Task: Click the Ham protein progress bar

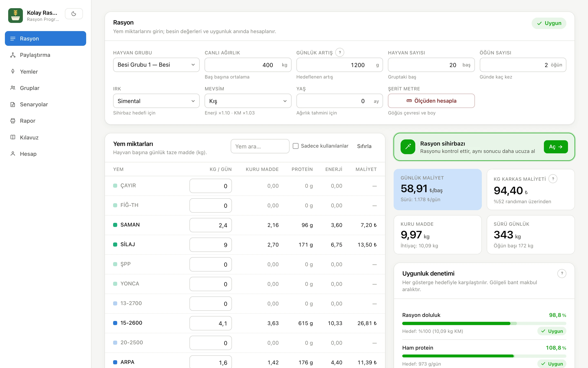Action: tap(484, 356)
